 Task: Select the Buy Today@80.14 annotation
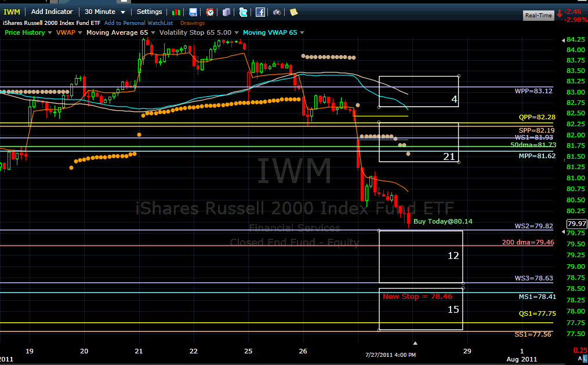442,221
